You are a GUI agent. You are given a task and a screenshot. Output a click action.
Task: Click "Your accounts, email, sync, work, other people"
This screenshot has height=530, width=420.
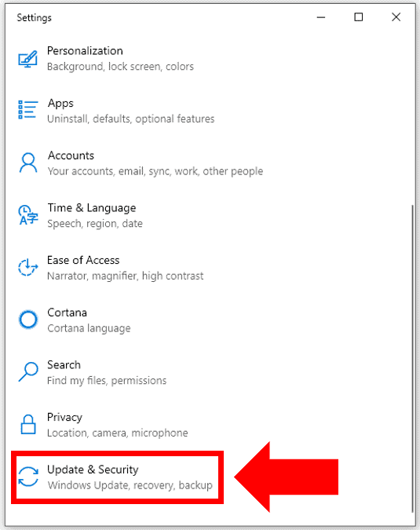coord(155,171)
